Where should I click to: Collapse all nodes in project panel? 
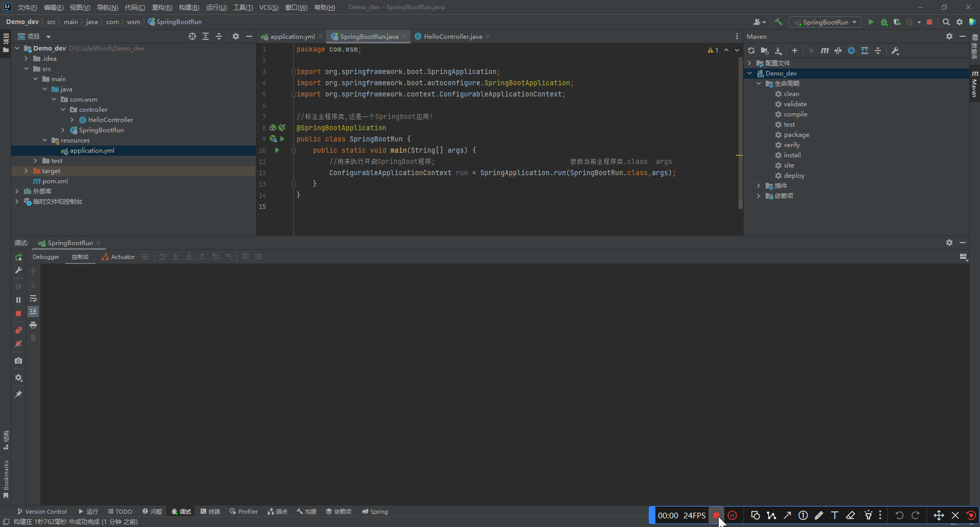pyautogui.click(x=219, y=36)
